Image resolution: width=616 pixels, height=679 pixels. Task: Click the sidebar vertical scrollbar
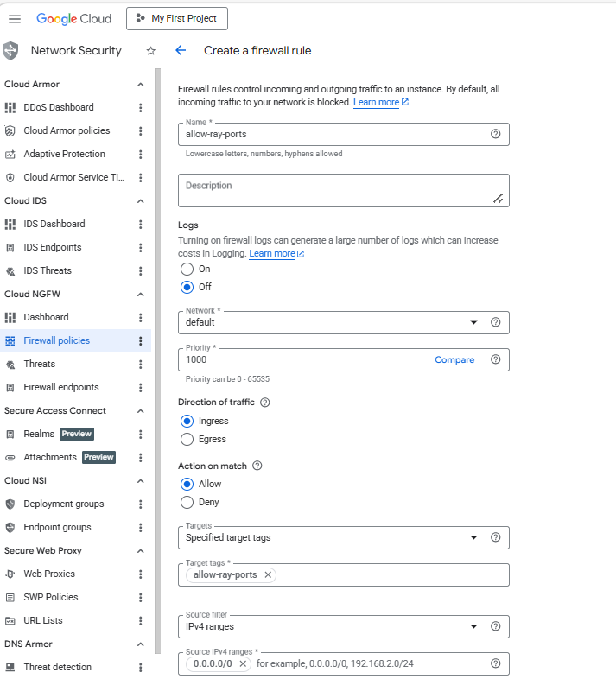(x=158, y=362)
